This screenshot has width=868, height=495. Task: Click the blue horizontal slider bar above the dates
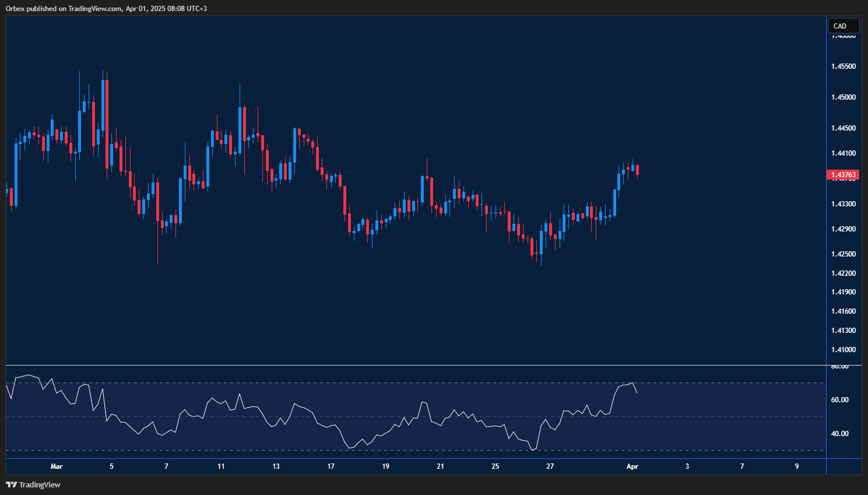coord(408,459)
